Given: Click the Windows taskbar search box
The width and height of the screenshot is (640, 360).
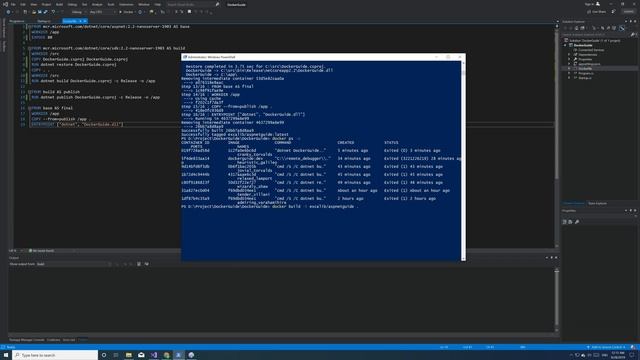Looking at the screenshot, I should pos(56,355).
